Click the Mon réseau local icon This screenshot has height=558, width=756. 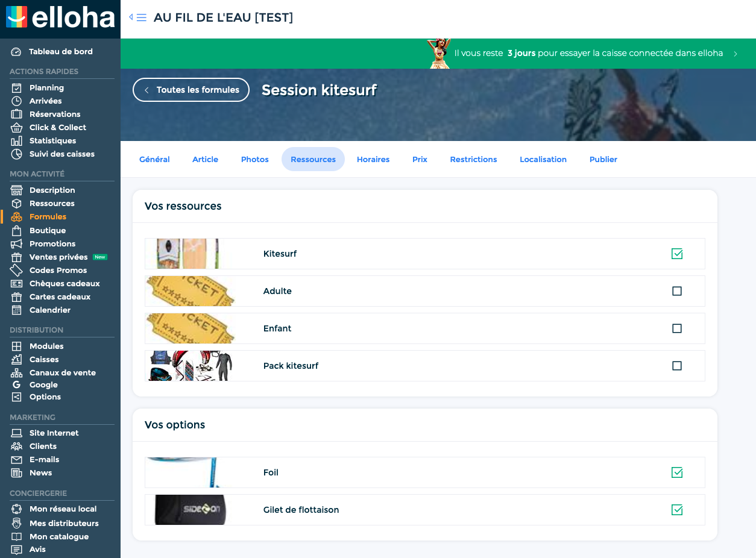tap(17, 509)
